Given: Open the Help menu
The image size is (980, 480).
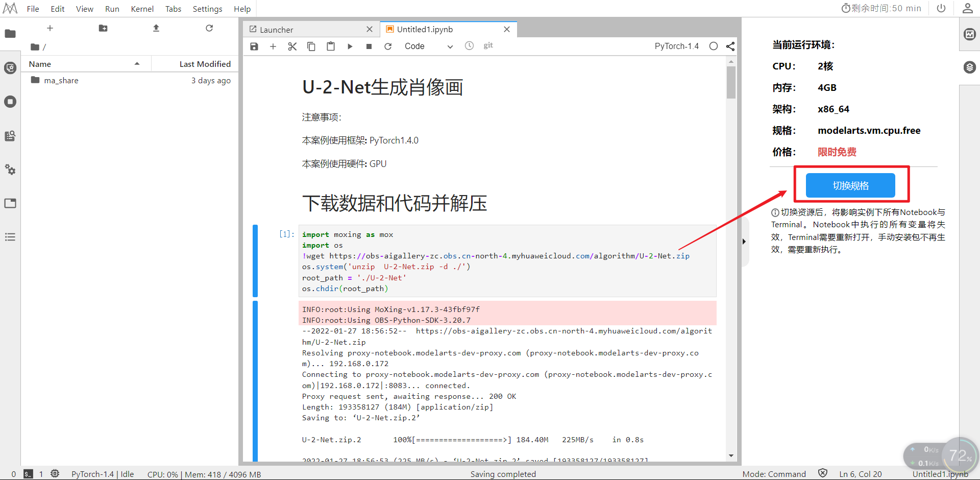Looking at the screenshot, I should coord(242,9).
